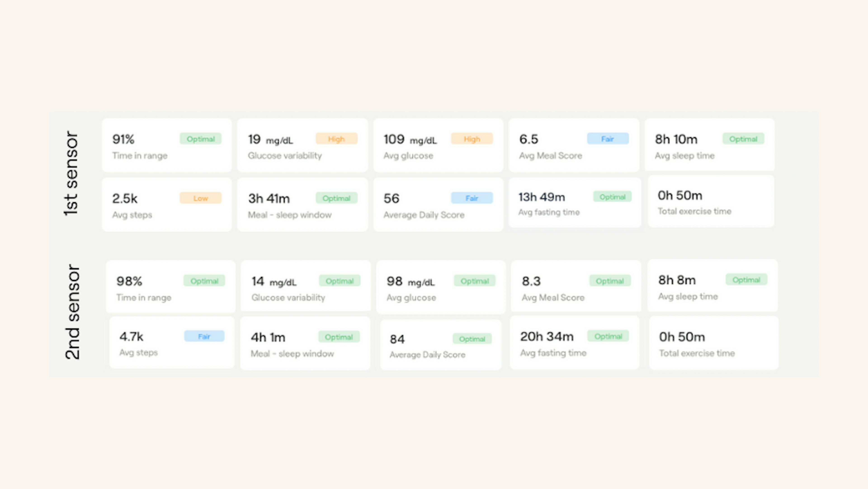The width and height of the screenshot is (868, 489).
Task: Click the 4.7k avg steps value
Action: (131, 336)
